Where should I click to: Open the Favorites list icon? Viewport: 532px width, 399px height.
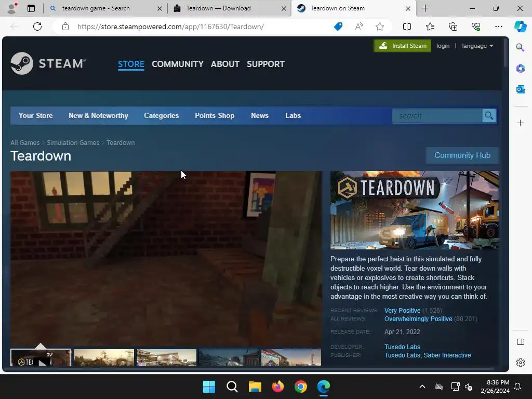tap(430, 26)
